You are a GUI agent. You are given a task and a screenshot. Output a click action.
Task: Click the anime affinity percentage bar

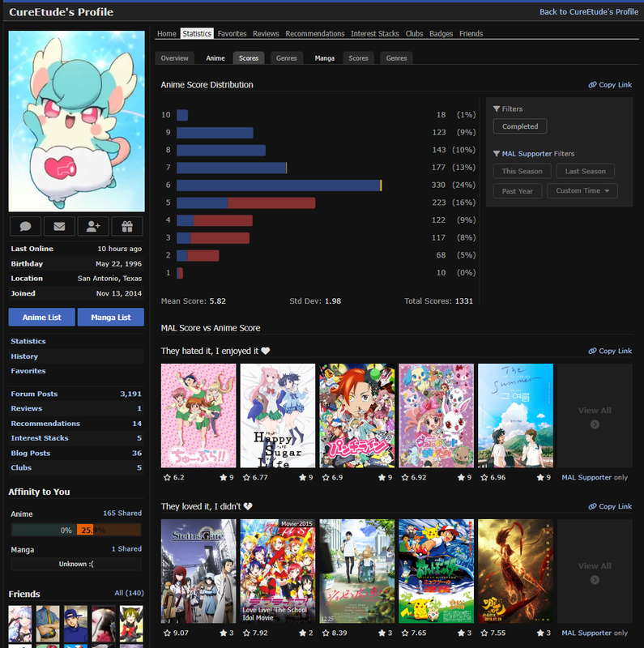tap(76, 530)
